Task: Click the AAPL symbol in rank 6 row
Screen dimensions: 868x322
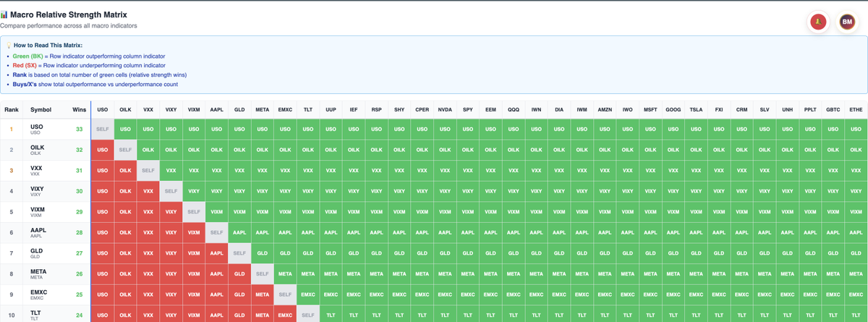Action: (38, 231)
